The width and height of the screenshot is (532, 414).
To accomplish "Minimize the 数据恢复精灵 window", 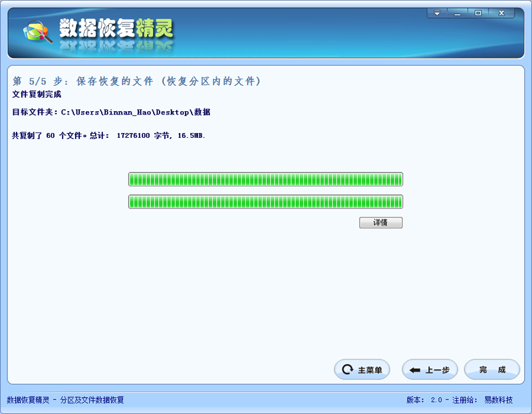I will pos(458,13).
